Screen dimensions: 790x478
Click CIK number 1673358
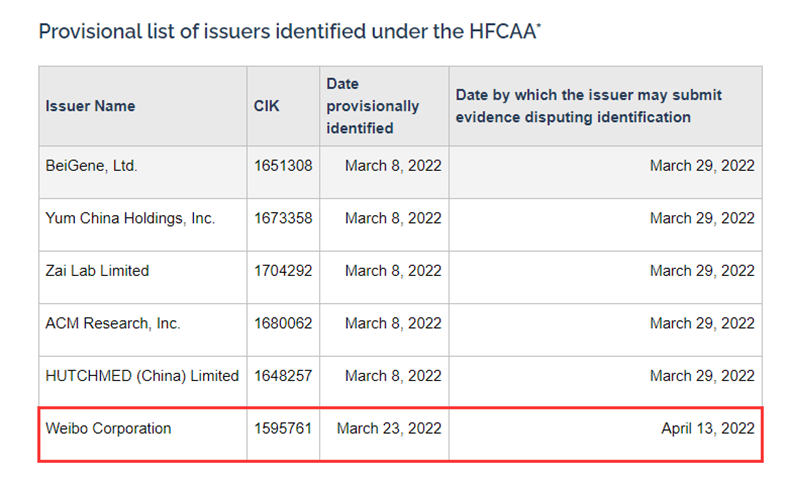tap(283, 218)
